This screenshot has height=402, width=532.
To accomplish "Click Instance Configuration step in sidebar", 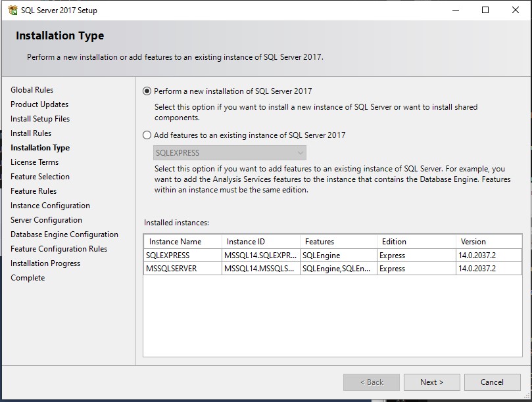I will point(50,206).
